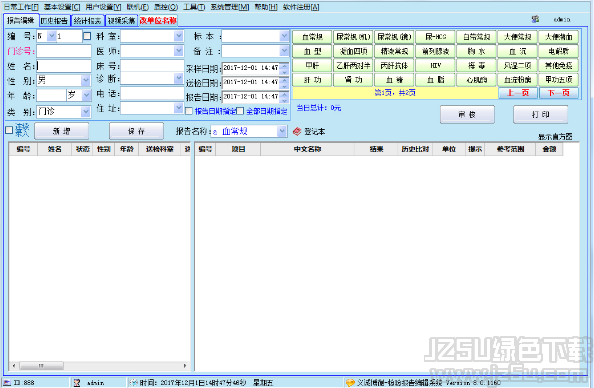This screenshot has height=388, width=594.
Task: Expand the 住址 dropdown
Action: pos(179,108)
